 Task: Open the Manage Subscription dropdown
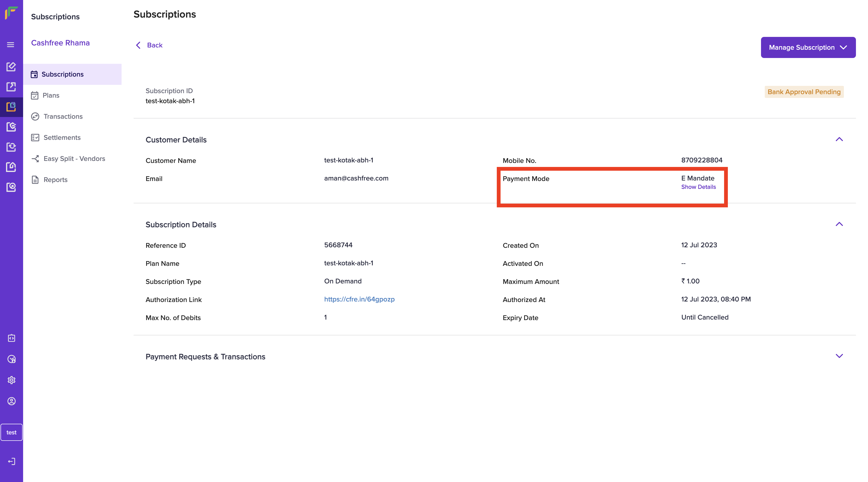pos(808,47)
